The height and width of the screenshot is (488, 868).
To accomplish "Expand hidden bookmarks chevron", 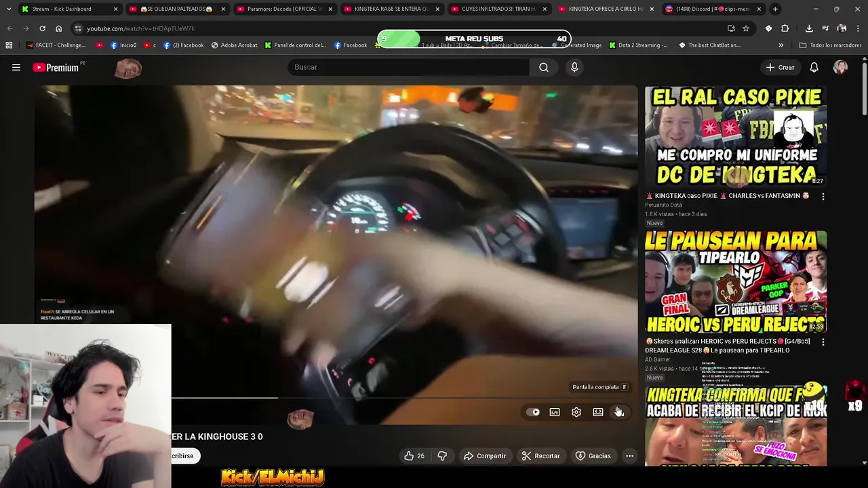I will point(781,45).
